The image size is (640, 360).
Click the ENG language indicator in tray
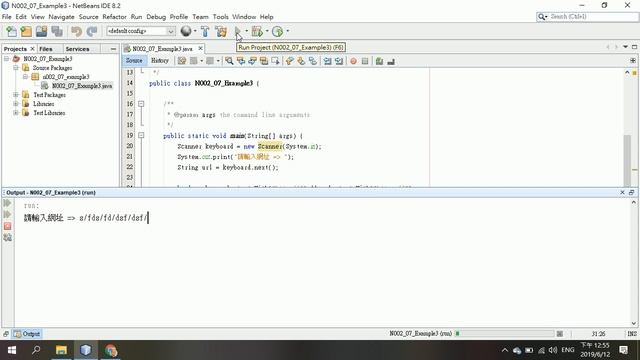pos(567,350)
